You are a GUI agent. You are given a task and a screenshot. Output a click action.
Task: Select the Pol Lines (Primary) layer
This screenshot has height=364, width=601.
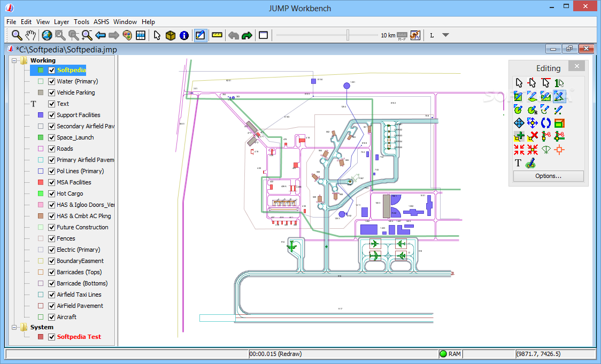point(80,171)
